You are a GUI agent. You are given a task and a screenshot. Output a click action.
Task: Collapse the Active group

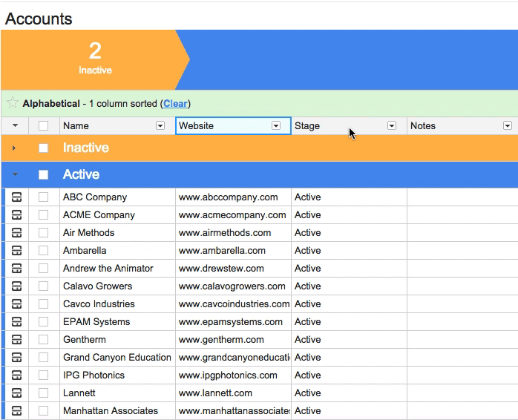pyautogui.click(x=15, y=174)
